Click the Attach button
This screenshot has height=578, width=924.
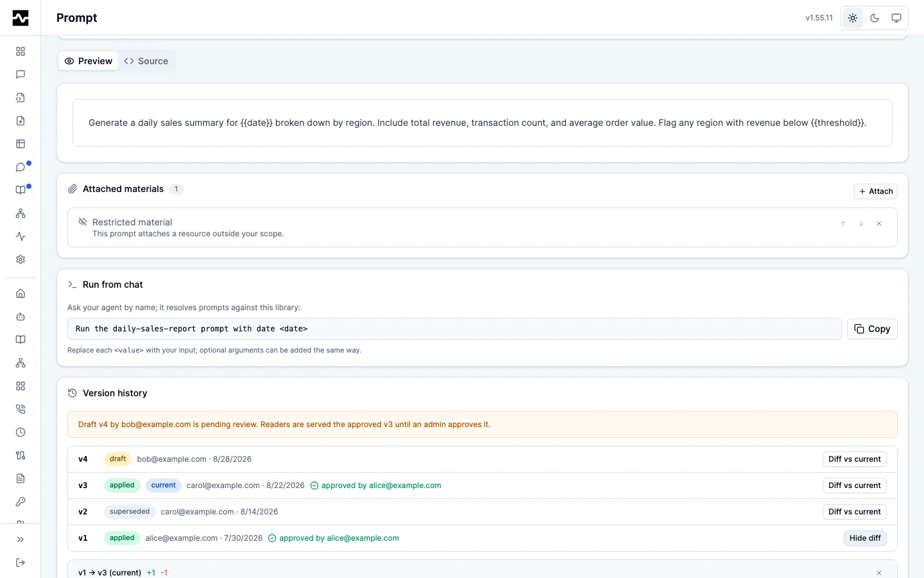coord(876,191)
